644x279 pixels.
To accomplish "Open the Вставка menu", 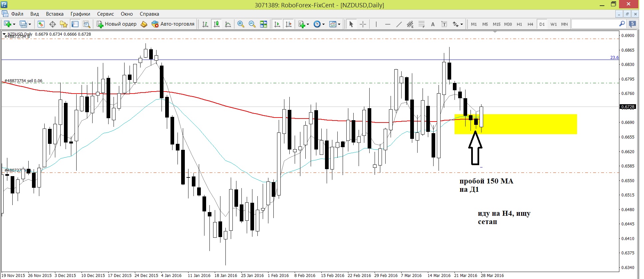I will coord(55,14).
